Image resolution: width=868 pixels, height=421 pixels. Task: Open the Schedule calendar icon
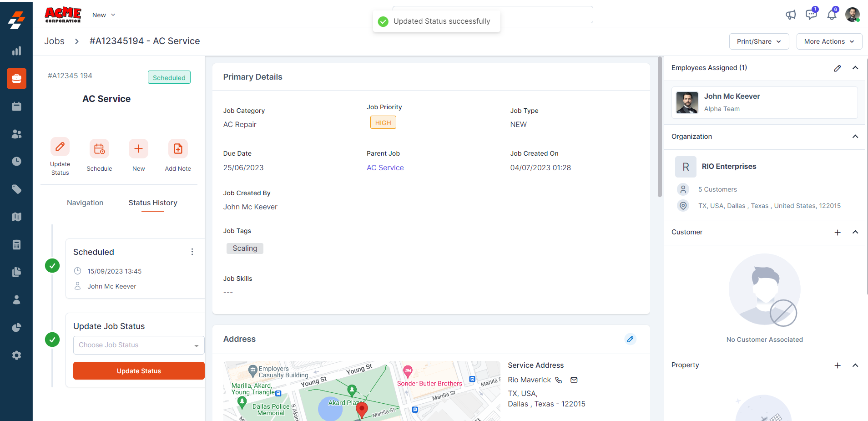(x=99, y=149)
